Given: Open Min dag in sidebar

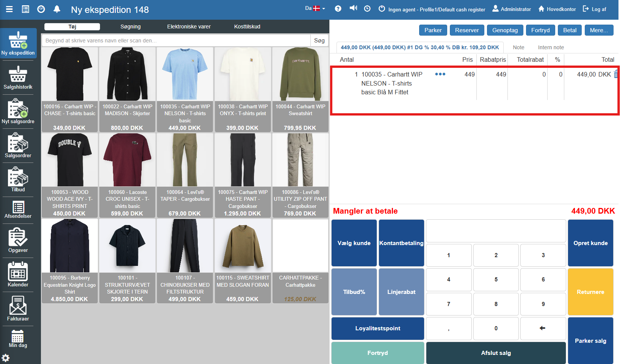Looking at the screenshot, I should 18,339.
